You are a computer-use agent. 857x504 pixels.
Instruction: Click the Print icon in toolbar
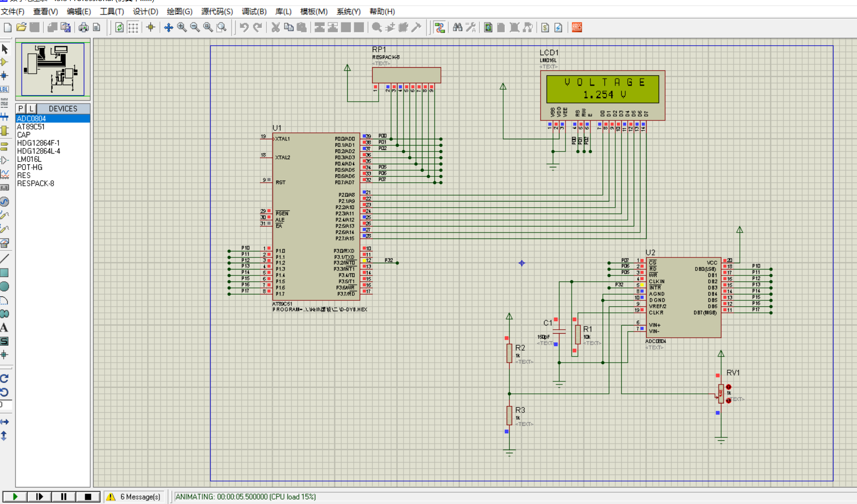[x=83, y=27]
